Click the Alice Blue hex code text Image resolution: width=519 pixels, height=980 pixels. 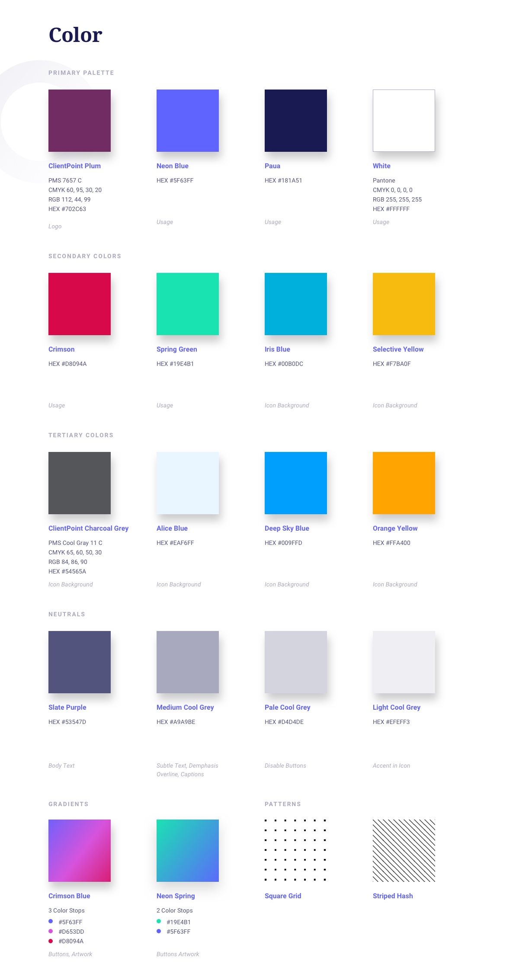click(x=175, y=543)
